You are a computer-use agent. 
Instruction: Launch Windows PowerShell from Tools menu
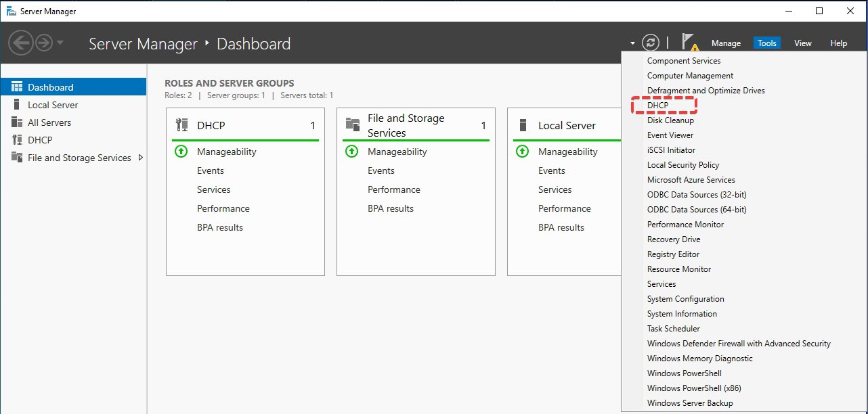pyautogui.click(x=684, y=373)
